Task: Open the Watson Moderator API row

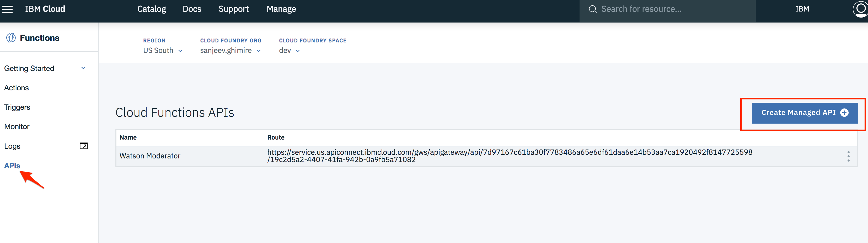Action: (486, 156)
